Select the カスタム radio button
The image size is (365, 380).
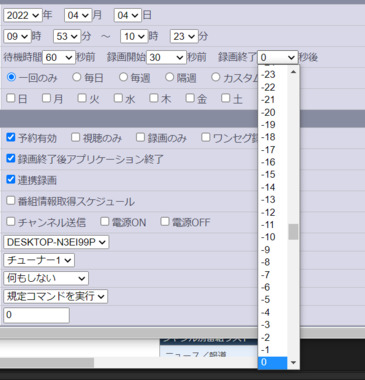click(x=216, y=77)
